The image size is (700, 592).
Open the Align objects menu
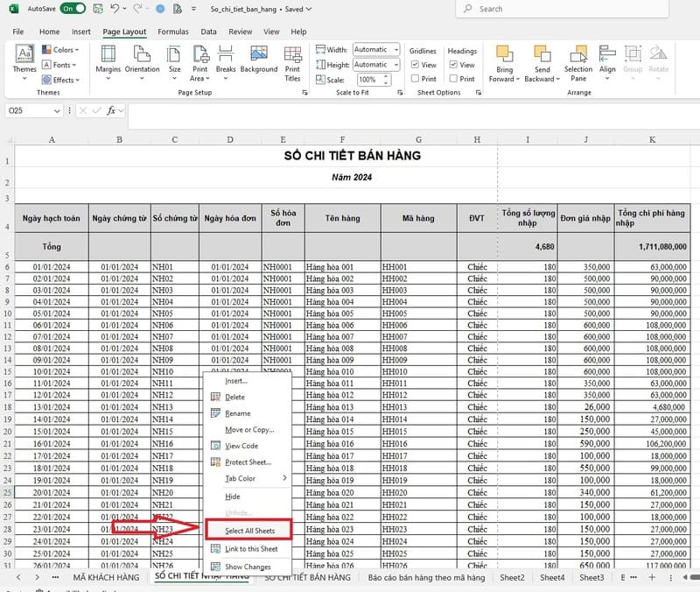[607, 62]
